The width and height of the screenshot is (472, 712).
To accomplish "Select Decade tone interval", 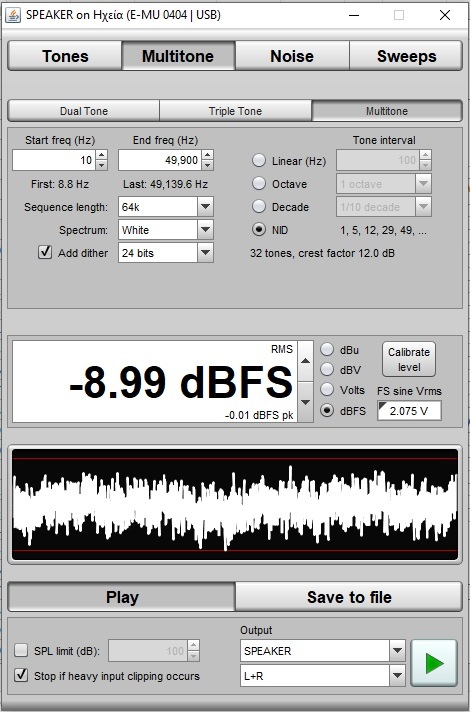I will pyautogui.click(x=259, y=207).
